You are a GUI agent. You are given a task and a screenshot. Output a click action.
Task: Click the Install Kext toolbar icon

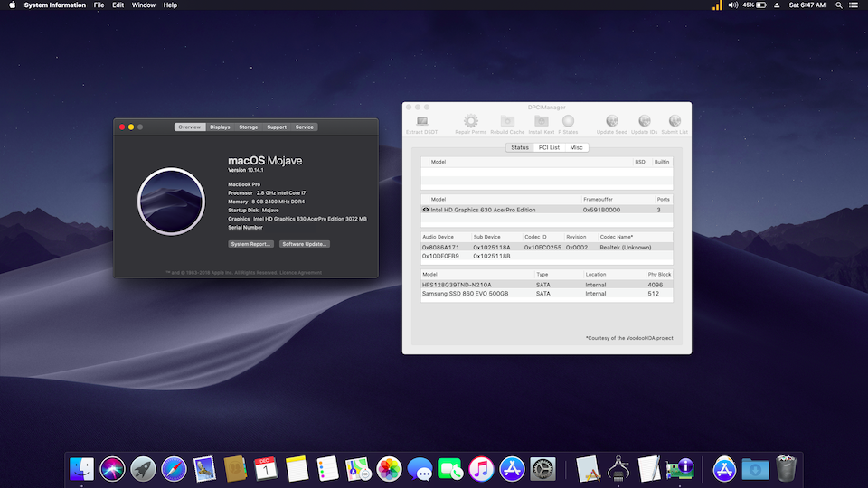coord(542,121)
